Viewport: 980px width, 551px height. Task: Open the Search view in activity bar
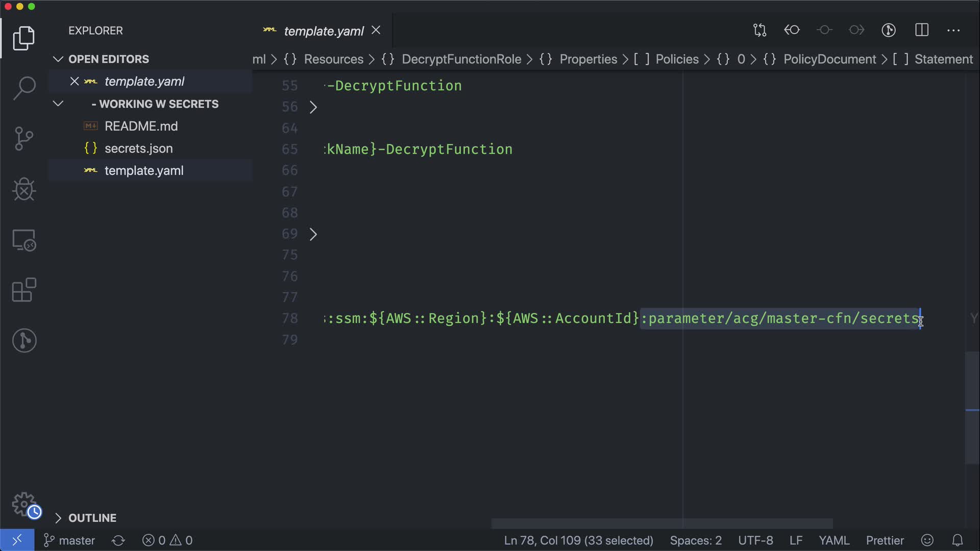tap(24, 88)
